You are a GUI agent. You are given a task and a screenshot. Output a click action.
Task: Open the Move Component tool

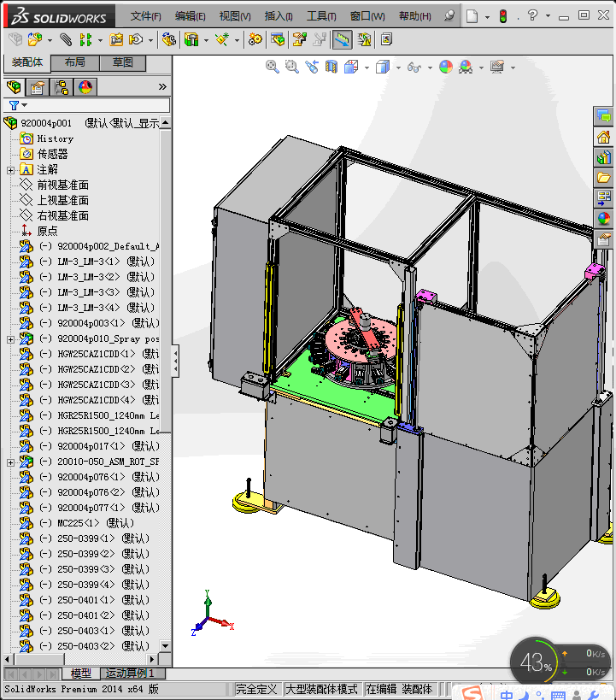pos(136,39)
